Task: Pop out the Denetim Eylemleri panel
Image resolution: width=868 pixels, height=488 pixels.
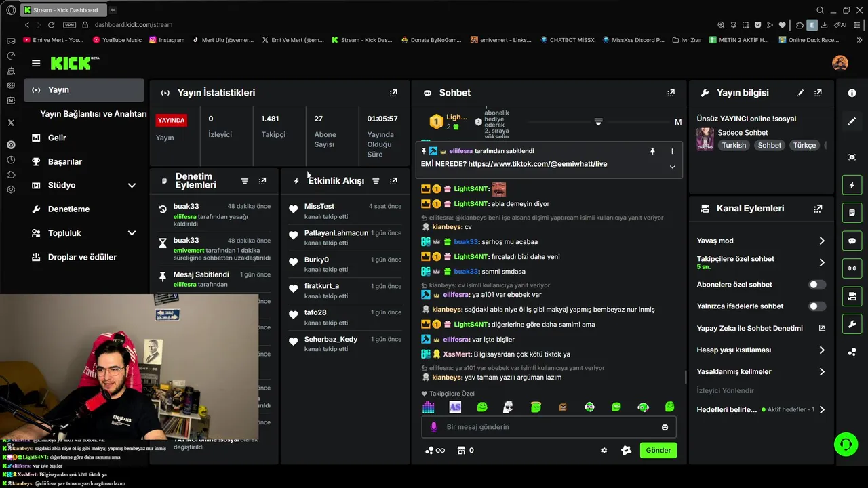Action: point(262,181)
